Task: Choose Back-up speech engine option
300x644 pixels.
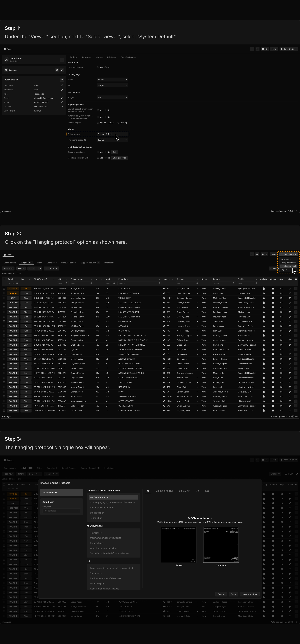Action: (118, 123)
